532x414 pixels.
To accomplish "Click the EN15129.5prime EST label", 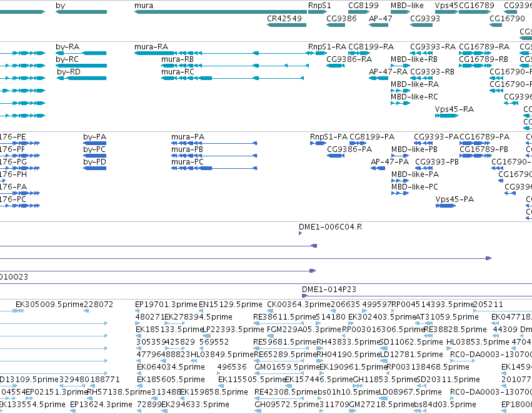I will (231, 305).
